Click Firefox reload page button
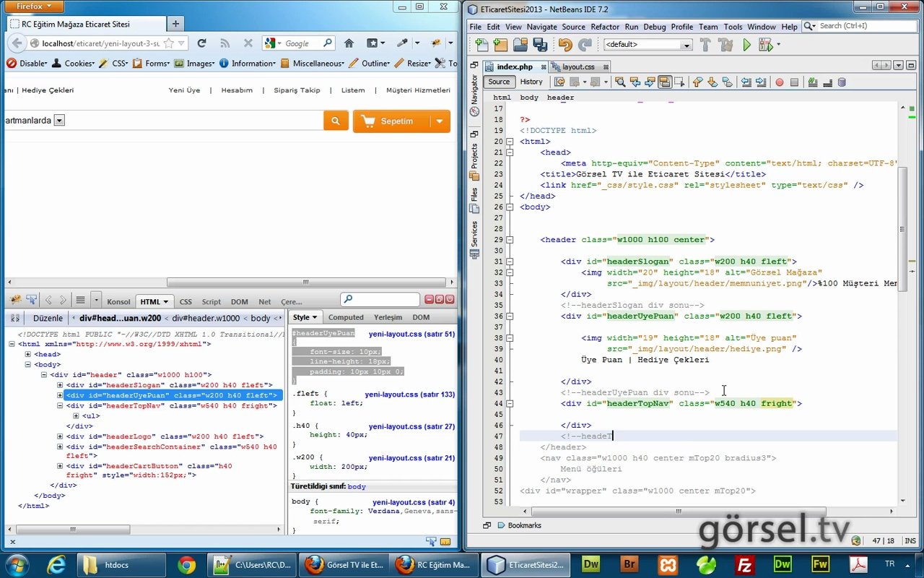This screenshot has width=924, height=578. click(x=201, y=43)
